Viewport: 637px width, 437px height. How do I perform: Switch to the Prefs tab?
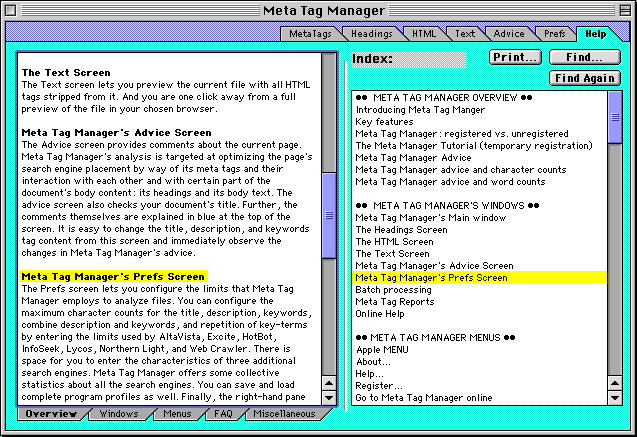coord(555,34)
